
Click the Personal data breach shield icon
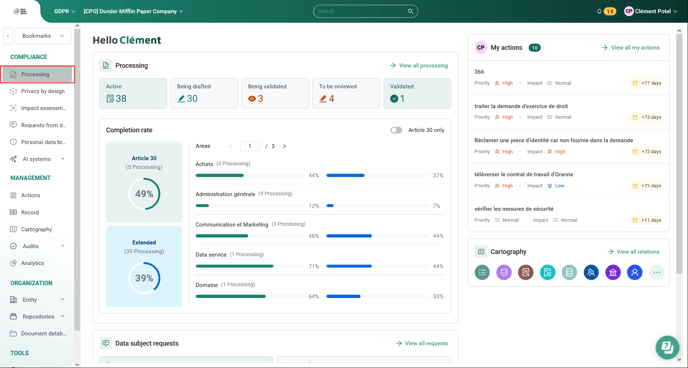click(x=13, y=142)
